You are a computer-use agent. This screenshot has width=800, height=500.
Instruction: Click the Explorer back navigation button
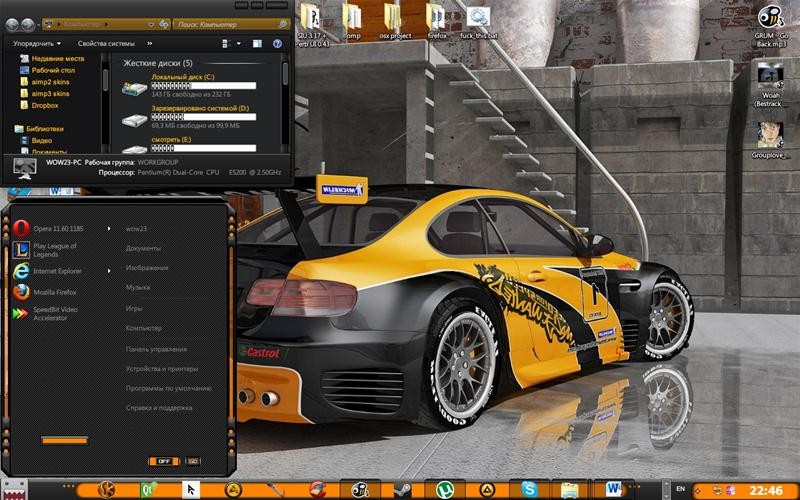click(x=12, y=24)
